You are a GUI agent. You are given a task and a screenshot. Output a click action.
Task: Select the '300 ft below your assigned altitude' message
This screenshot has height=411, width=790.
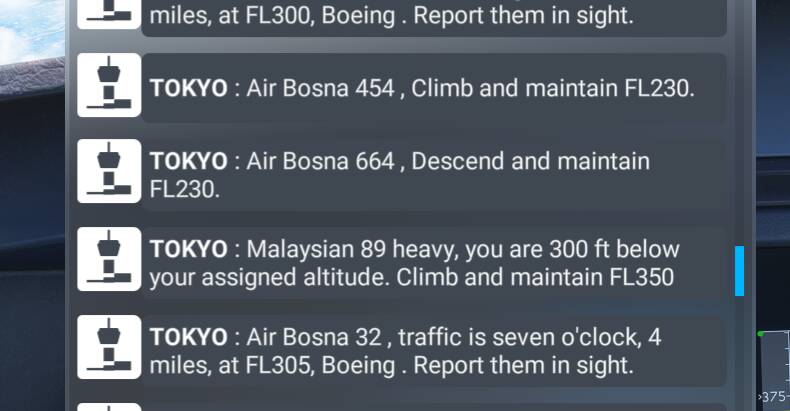[x=434, y=263]
